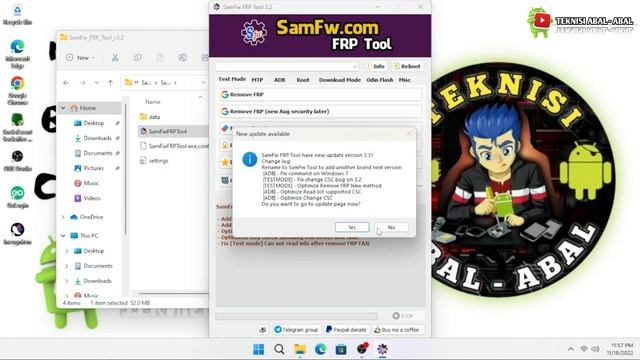Open the Paypal donate link
The width and height of the screenshot is (640, 360).
point(346,329)
